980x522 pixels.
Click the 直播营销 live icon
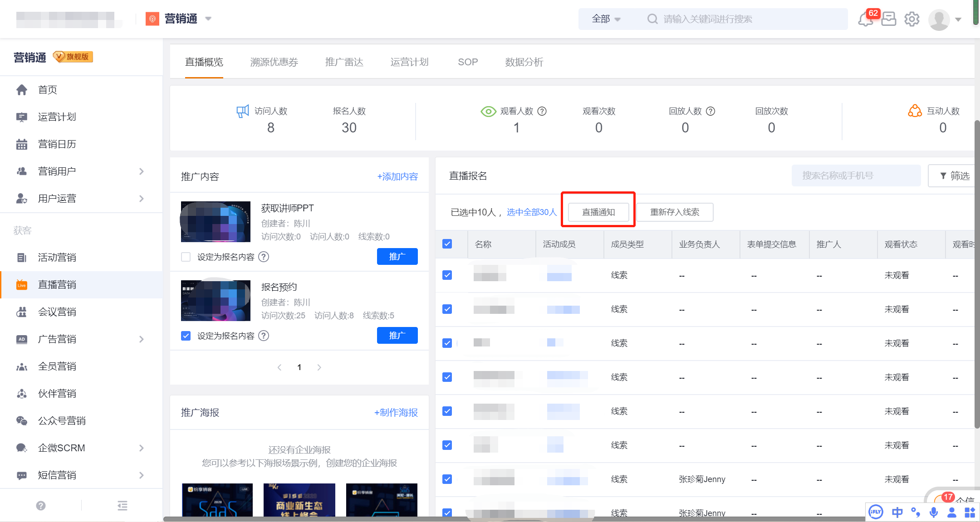[x=22, y=285]
